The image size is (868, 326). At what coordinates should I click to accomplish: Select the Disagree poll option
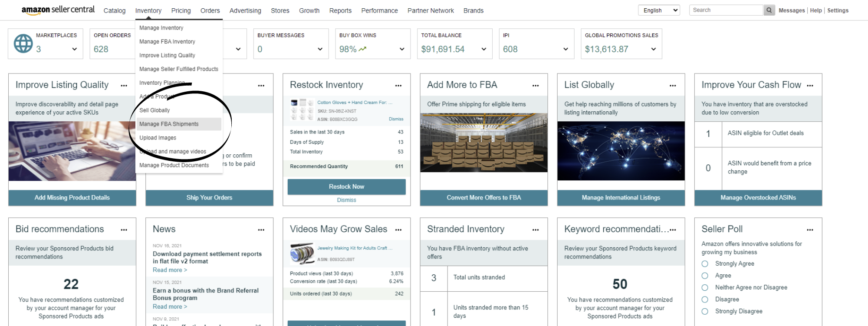click(x=705, y=299)
